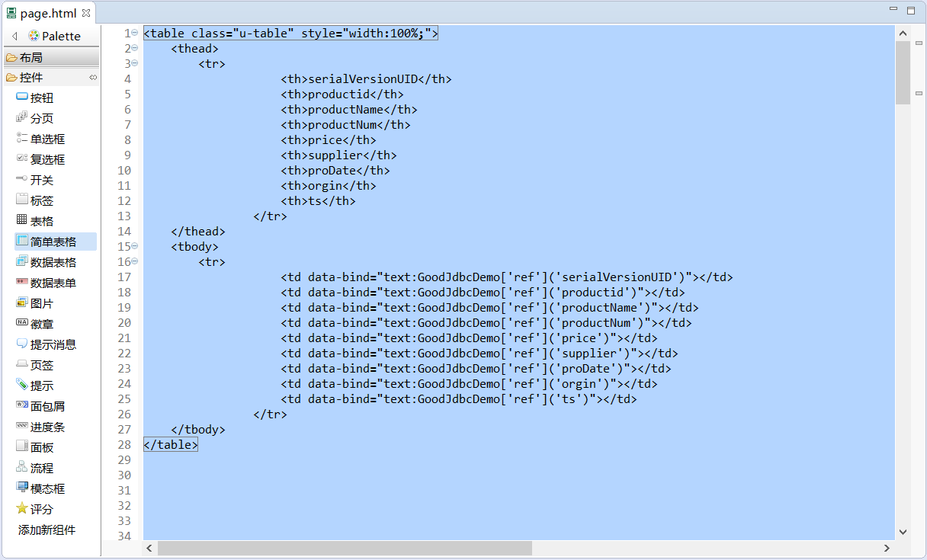Select the 复选框 checkbox widget
Image resolution: width=927 pixels, height=560 pixels.
(x=47, y=159)
